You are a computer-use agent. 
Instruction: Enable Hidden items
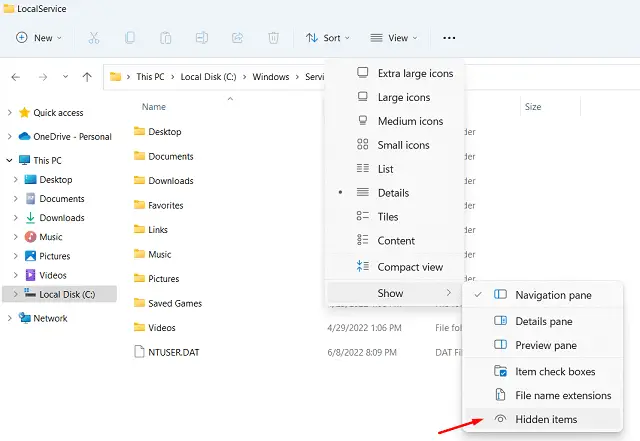[542, 419]
